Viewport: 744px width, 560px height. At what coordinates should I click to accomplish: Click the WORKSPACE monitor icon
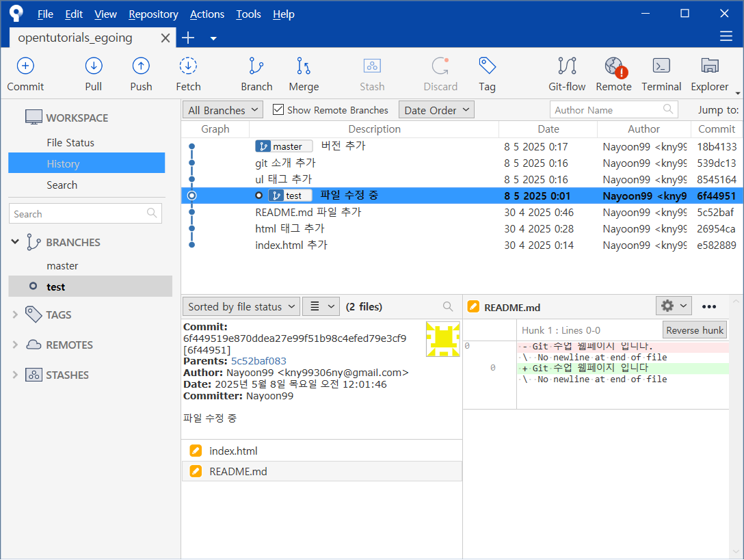point(34,117)
